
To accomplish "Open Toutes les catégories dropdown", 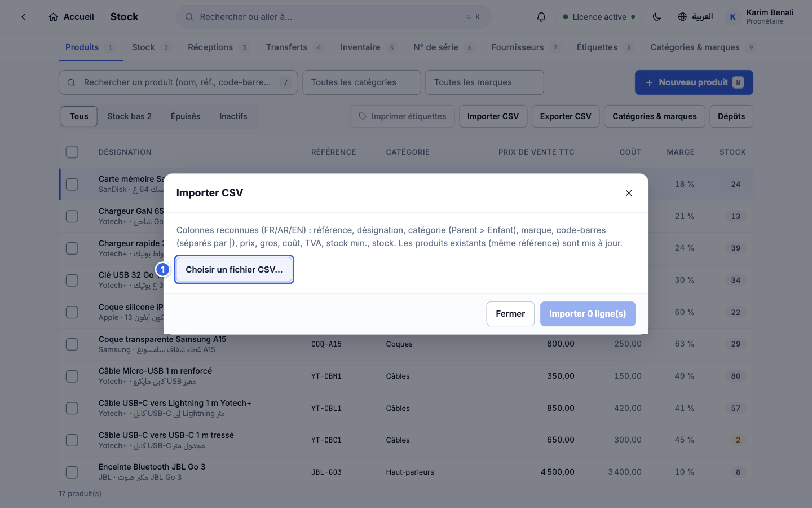I will [x=362, y=82].
